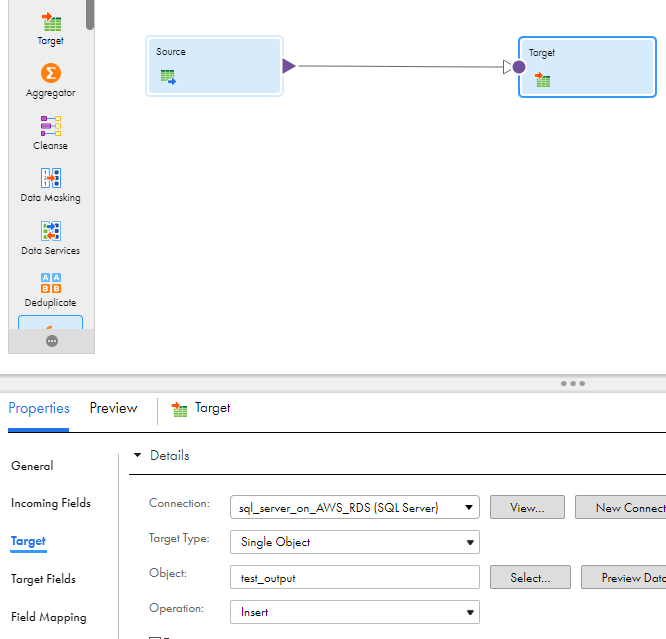The height and width of the screenshot is (639, 666).
Task: Select the Data Services transformation icon
Action: click(x=51, y=231)
